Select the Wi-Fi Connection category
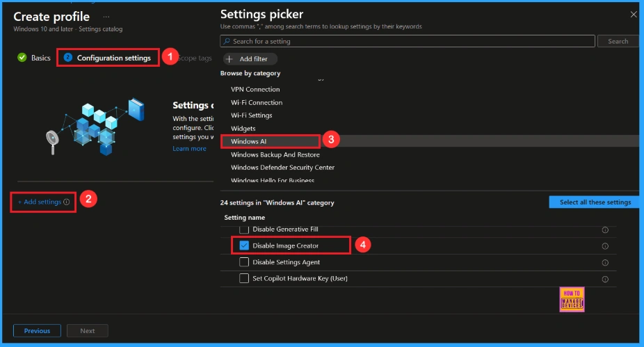This screenshot has width=644, height=347. click(x=257, y=102)
